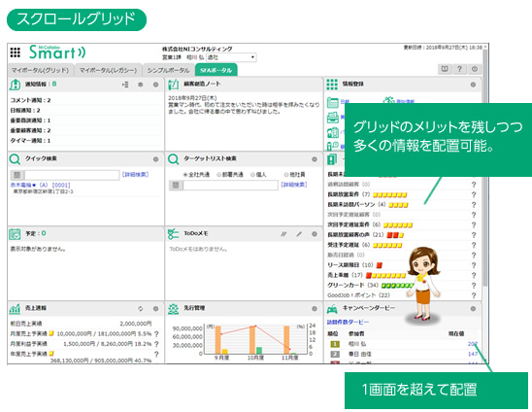Click the 予定 calendar icon
This screenshot has width=532, height=412.
pos(15,233)
